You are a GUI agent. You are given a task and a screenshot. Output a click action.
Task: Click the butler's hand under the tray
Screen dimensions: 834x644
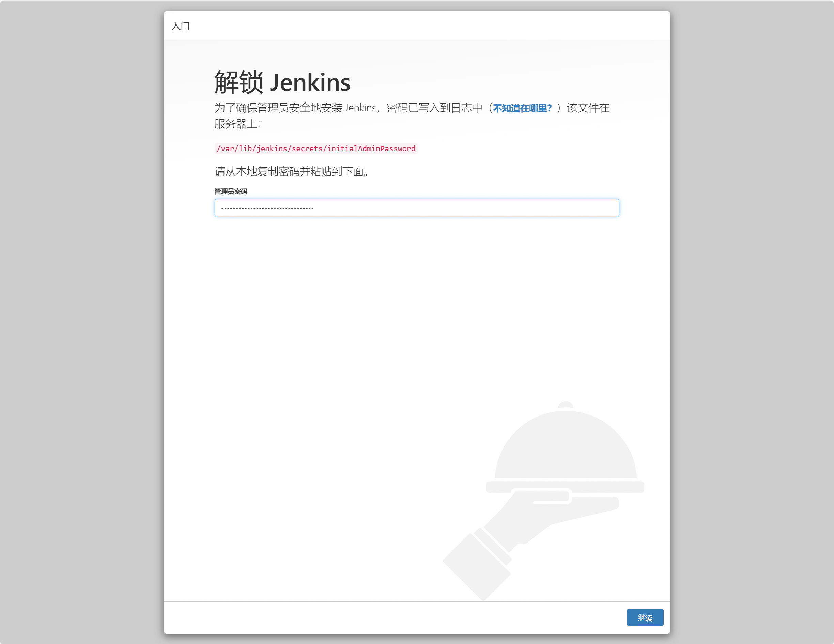(x=542, y=515)
